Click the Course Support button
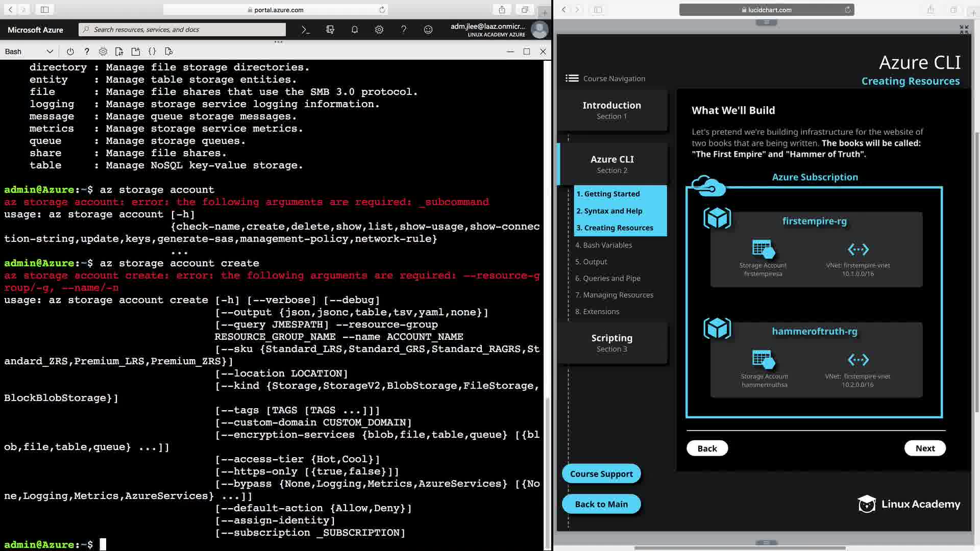This screenshot has width=980, height=551. click(601, 473)
